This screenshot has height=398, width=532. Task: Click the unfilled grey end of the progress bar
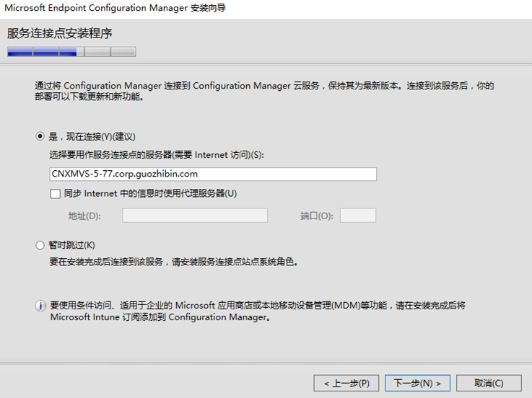(x=123, y=52)
